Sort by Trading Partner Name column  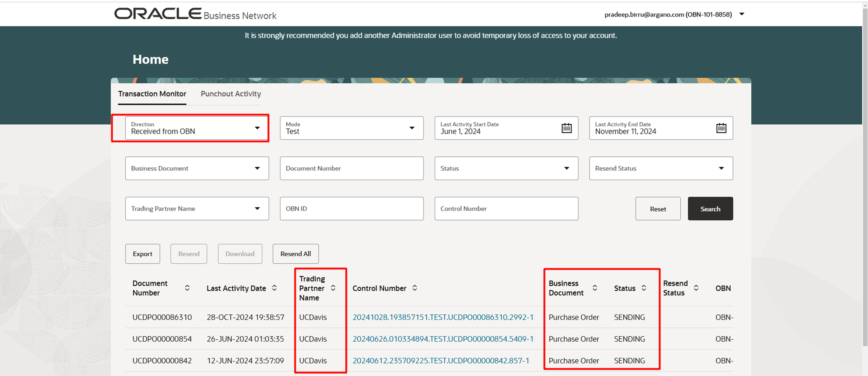pos(333,288)
